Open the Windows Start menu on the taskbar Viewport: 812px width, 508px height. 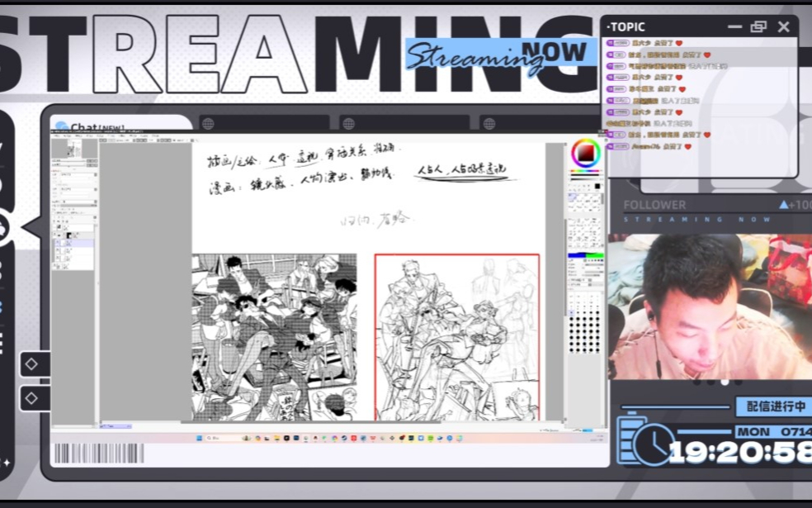pyautogui.click(x=200, y=438)
